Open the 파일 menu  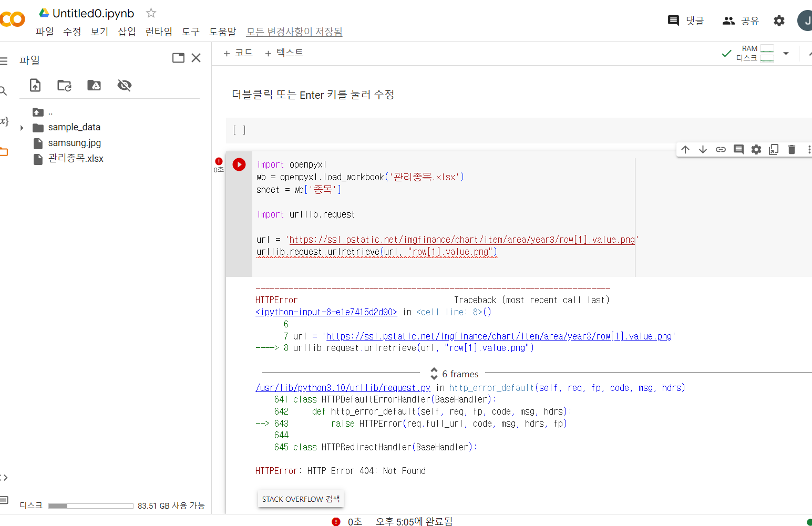point(45,32)
